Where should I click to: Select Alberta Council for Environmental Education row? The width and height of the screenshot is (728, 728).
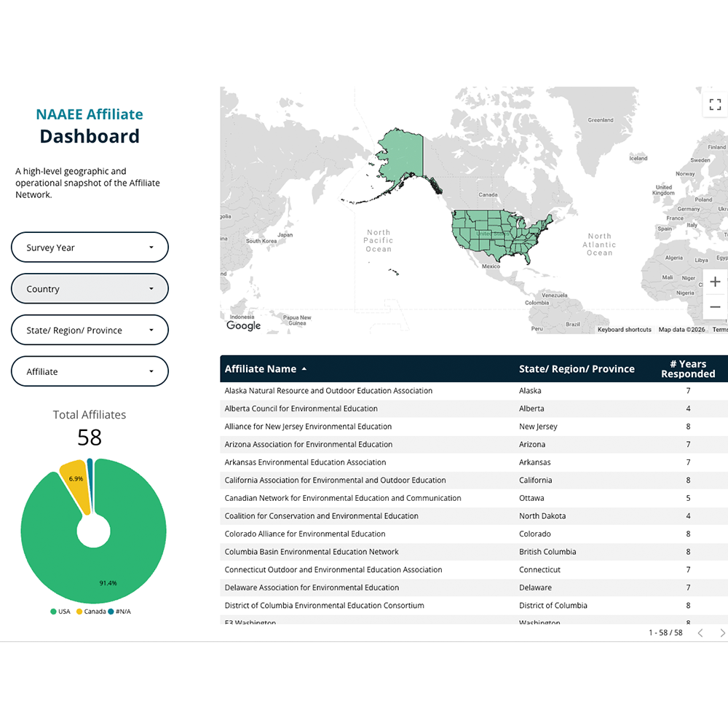[474, 408]
